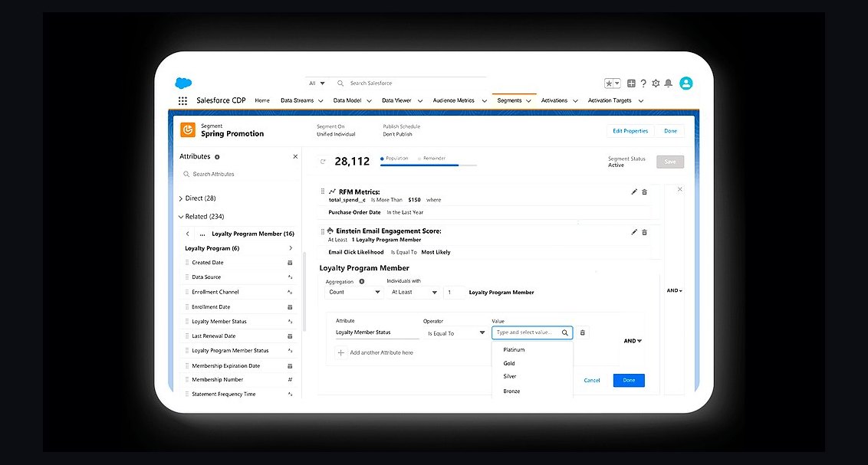This screenshot has height=465, width=868.
Task: Open the App Launcher grid icon
Action: 182,100
